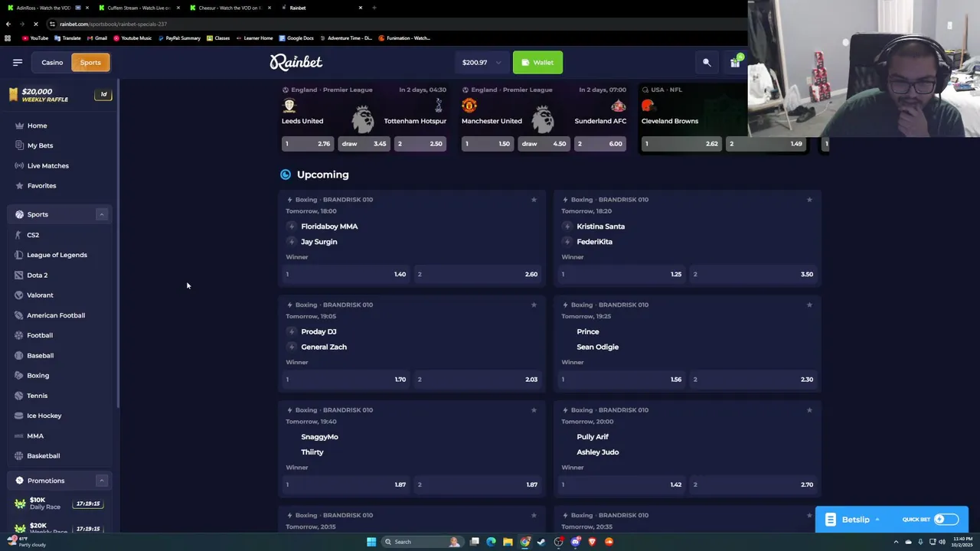Pick Sunderland AFC at 6.00
This screenshot has width=980, height=551.
click(x=600, y=144)
